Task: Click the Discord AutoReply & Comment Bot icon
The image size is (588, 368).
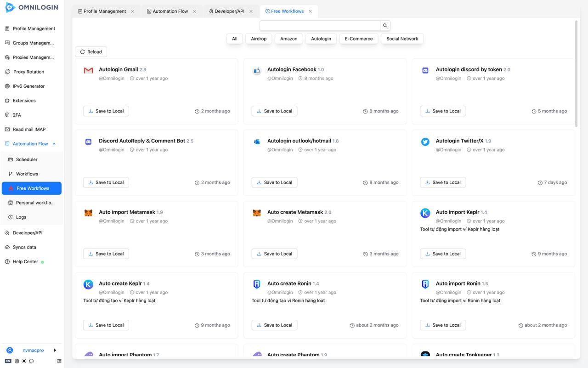Action: point(88,142)
